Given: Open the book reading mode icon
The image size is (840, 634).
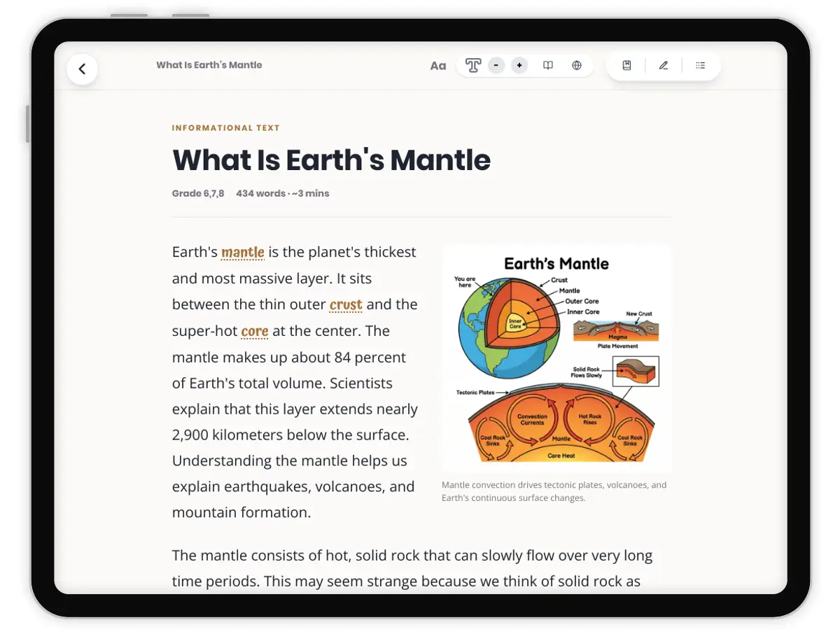Looking at the screenshot, I should [x=548, y=66].
